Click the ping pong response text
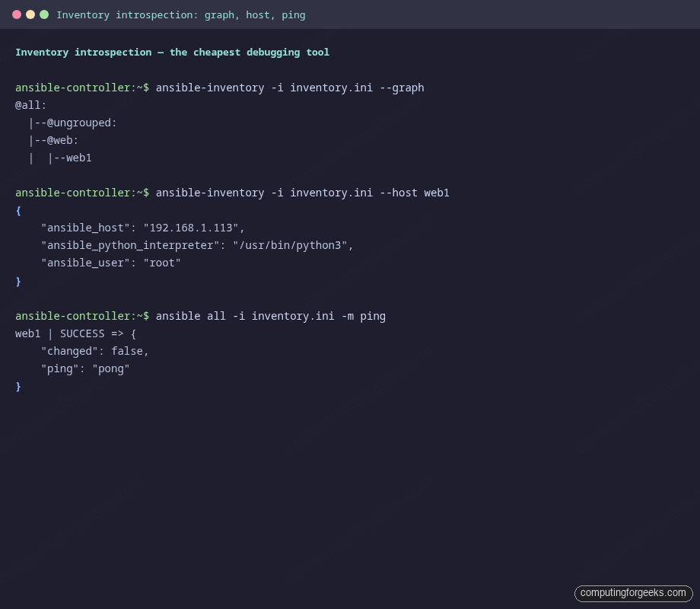Screen dimensions: 700x609 [86, 368]
